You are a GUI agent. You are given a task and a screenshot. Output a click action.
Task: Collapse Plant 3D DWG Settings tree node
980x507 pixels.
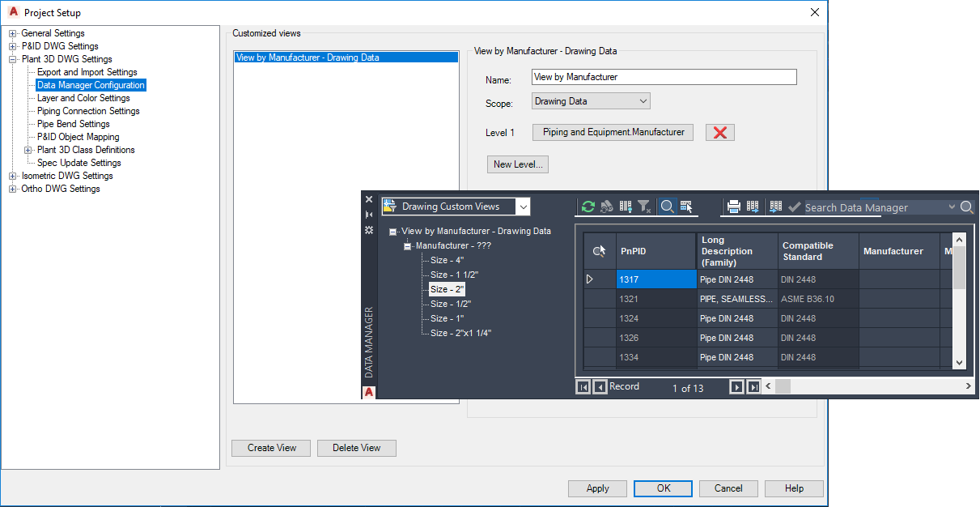click(13, 59)
